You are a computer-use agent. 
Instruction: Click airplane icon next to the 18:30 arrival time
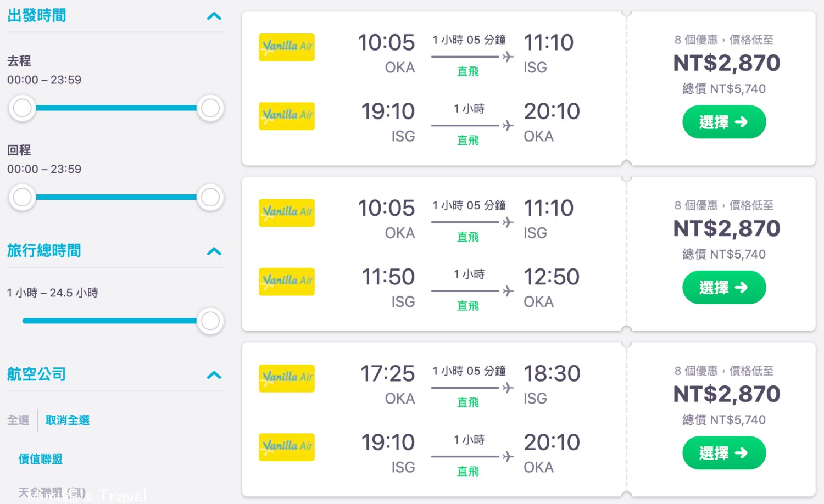pyautogui.click(x=508, y=388)
